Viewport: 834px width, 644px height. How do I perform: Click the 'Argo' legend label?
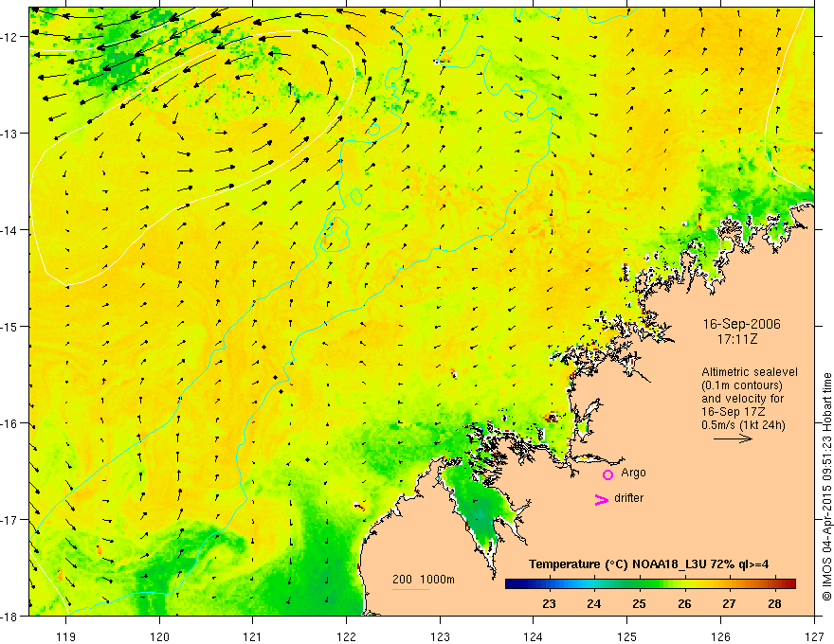click(633, 473)
